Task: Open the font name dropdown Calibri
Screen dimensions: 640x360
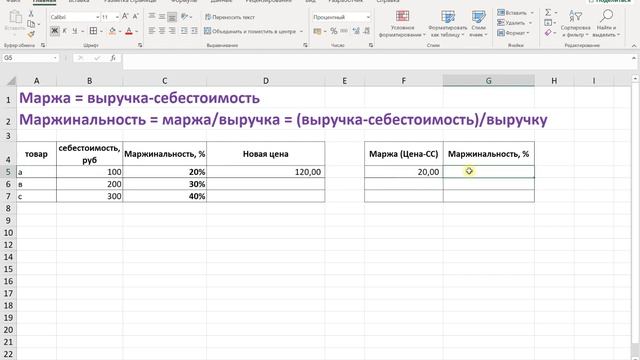Action: [x=98, y=17]
